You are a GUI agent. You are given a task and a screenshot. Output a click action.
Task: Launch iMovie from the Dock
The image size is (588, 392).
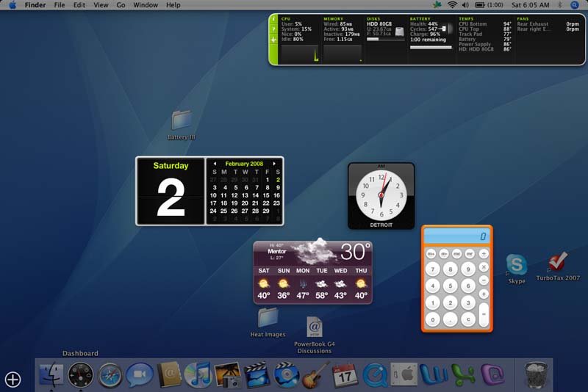pyautogui.click(x=257, y=374)
